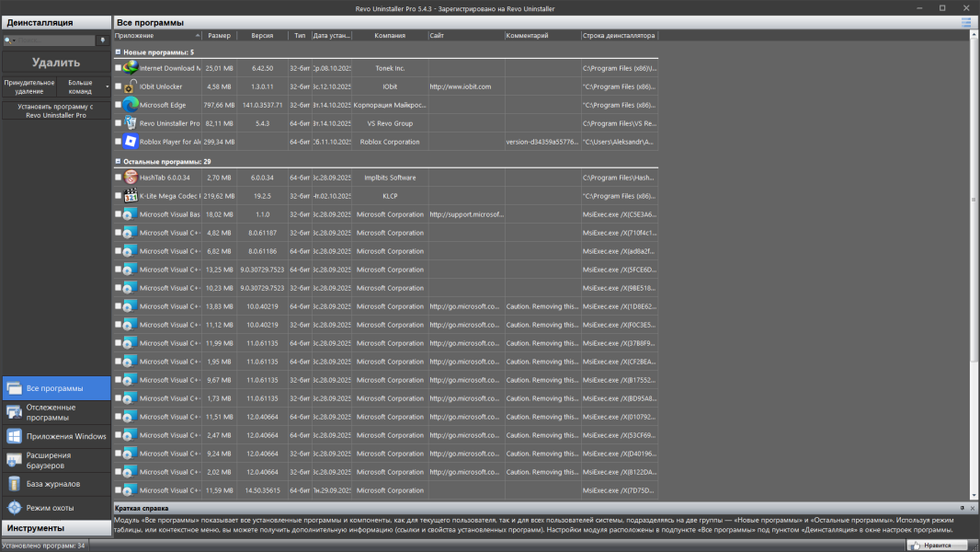Click the Roblox Player icon in list
Screen dimensions: 980x552
click(131, 142)
